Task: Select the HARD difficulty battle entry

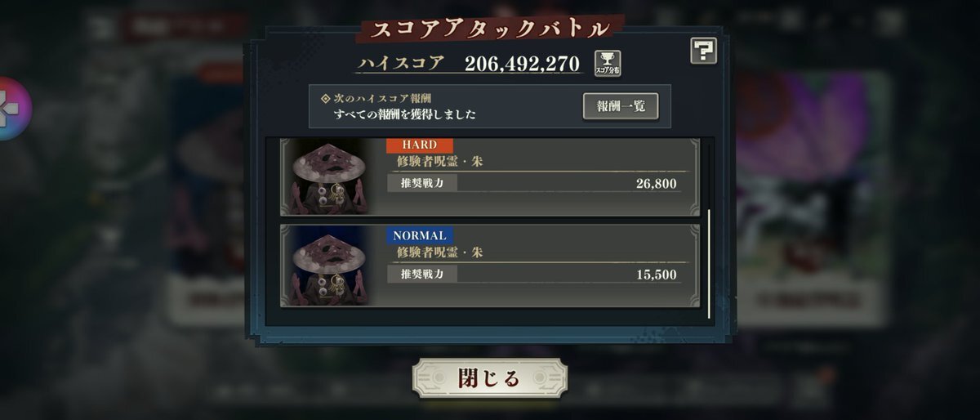Action: [x=490, y=176]
